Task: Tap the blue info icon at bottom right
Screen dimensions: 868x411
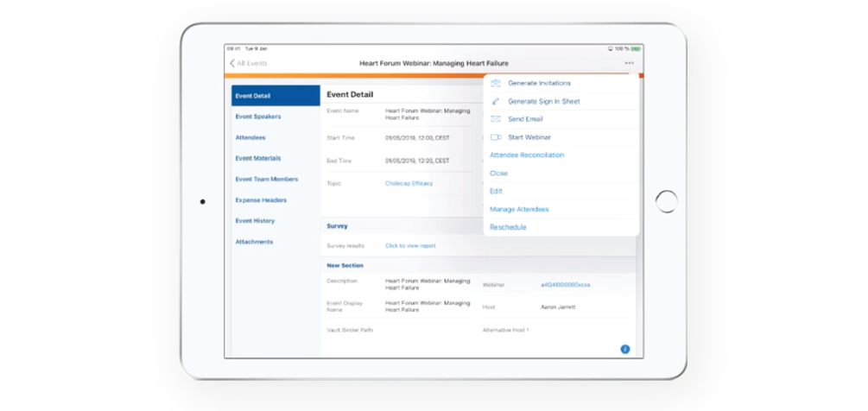Action: (625, 349)
